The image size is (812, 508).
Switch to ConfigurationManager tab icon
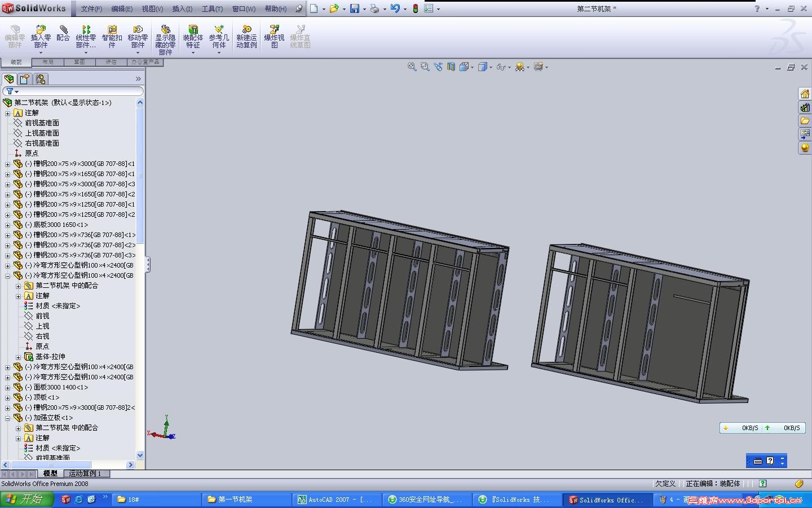point(41,79)
